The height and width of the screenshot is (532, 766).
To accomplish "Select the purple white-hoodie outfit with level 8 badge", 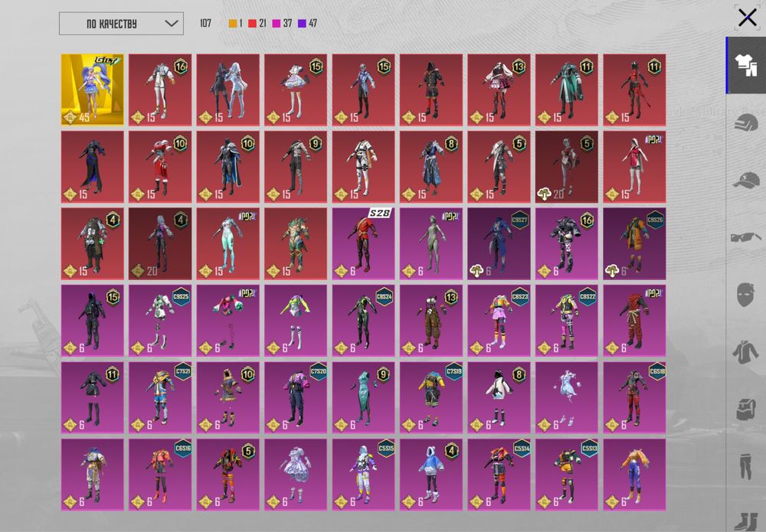I will tap(499, 397).
